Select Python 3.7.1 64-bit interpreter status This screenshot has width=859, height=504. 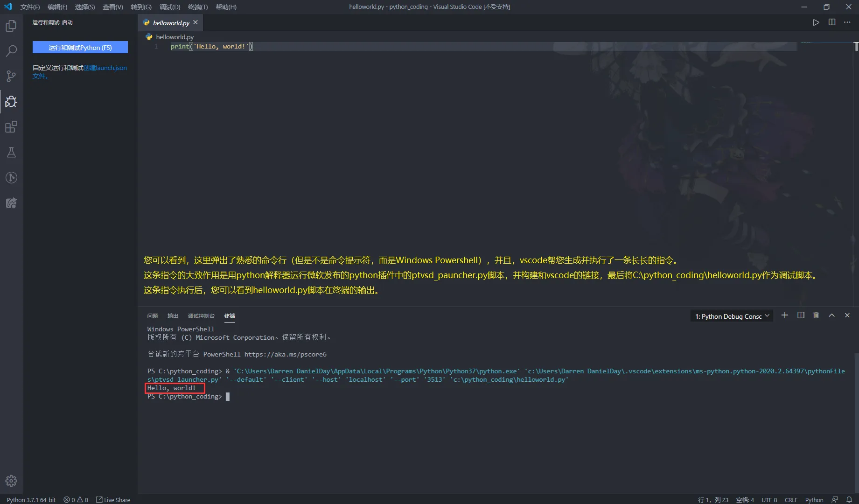coord(31,500)
